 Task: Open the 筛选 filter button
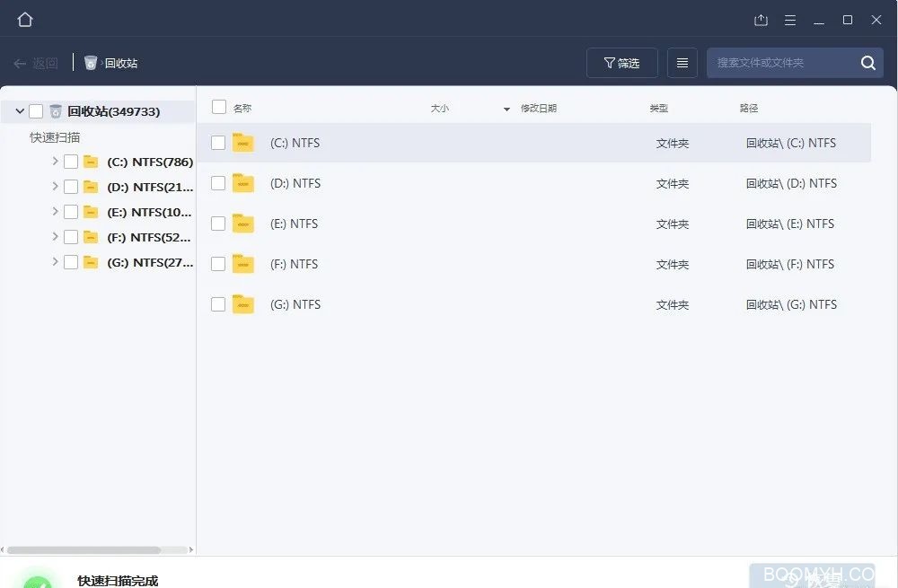tap(621, 63)
